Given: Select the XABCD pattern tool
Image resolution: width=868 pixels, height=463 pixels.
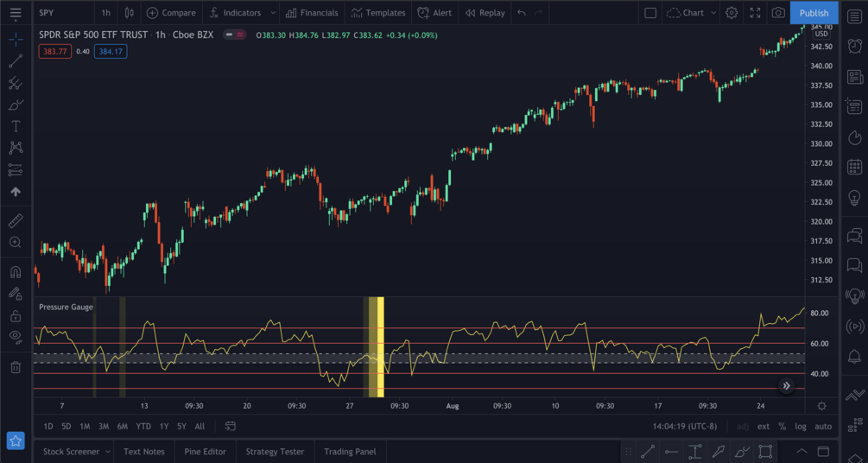Looking at the screenshot, I should pos(16,148).
